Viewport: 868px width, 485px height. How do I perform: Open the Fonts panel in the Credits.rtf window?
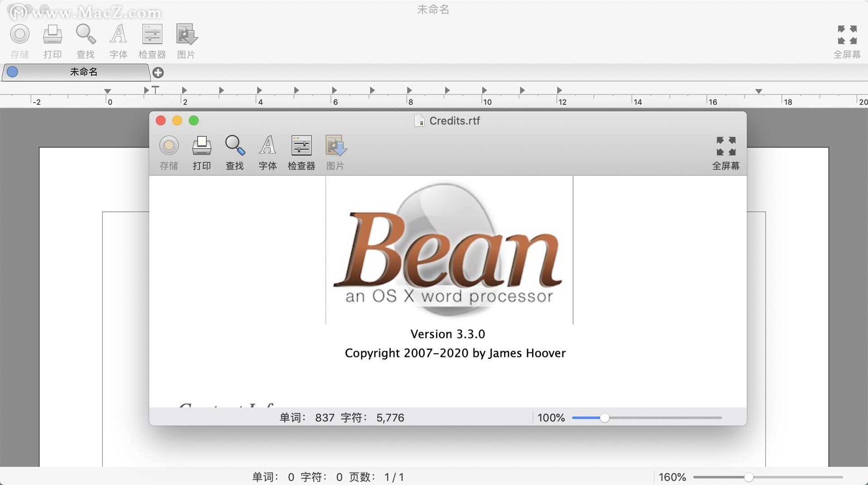(x=268, y=146)
